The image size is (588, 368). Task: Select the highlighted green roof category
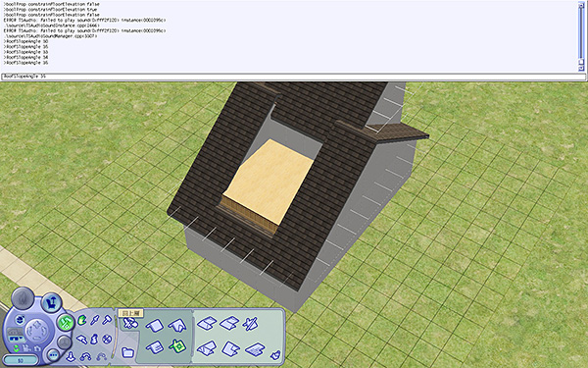(x=177, y=345)
